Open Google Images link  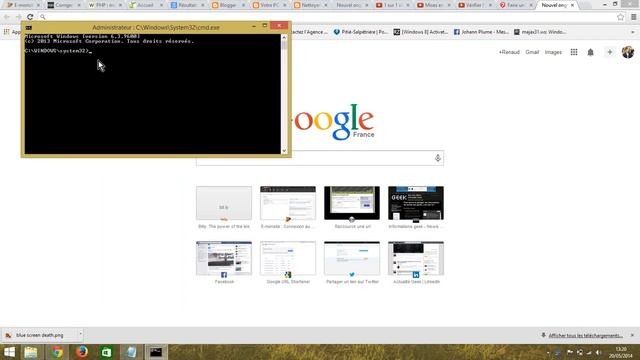pyautogui.click(x=553, y=52)
